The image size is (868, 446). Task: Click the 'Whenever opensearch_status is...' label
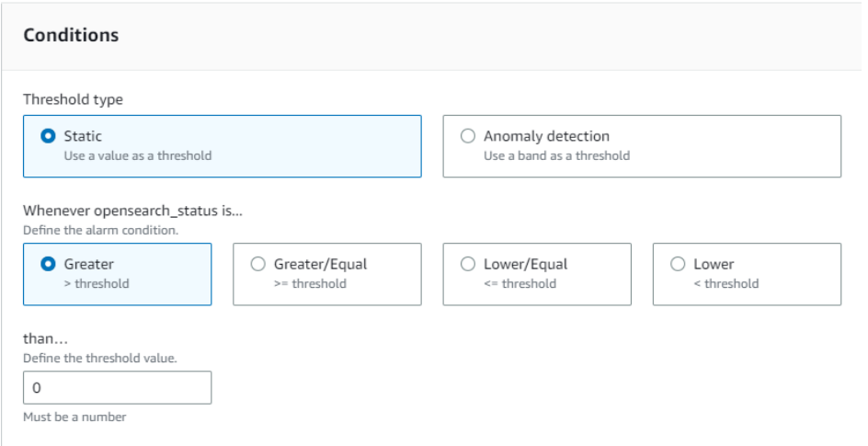point(132,211)
